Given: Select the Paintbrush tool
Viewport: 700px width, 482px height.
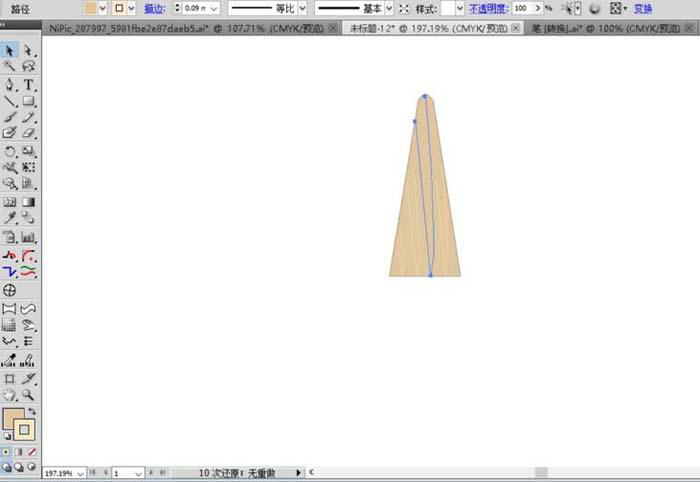Looking at the screenshot, I should pyautogui.click(x=9, y=117).
